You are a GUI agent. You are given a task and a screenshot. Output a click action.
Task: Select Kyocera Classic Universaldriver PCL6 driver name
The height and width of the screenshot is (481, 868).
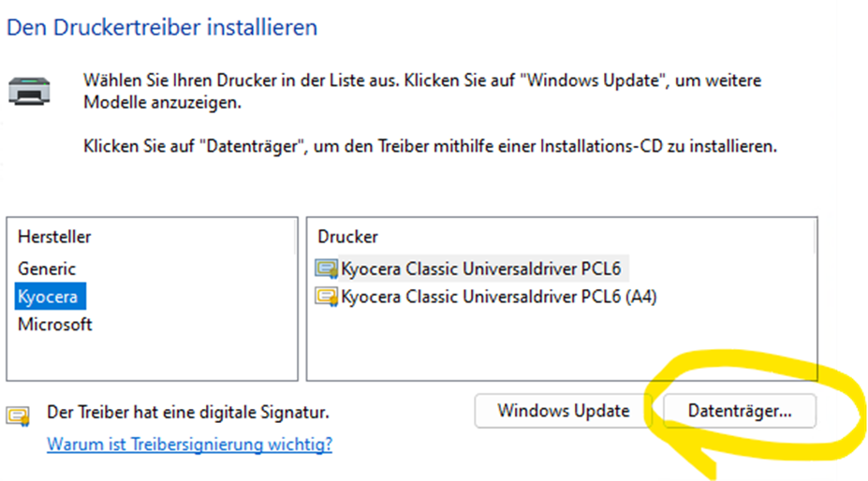coord(481,269)
